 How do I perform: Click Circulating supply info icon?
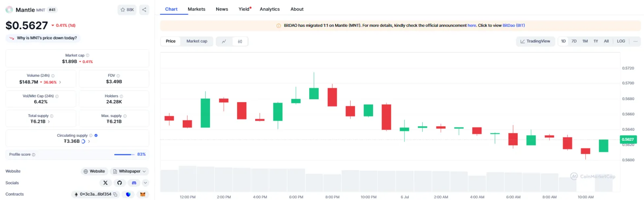(91, 136)
